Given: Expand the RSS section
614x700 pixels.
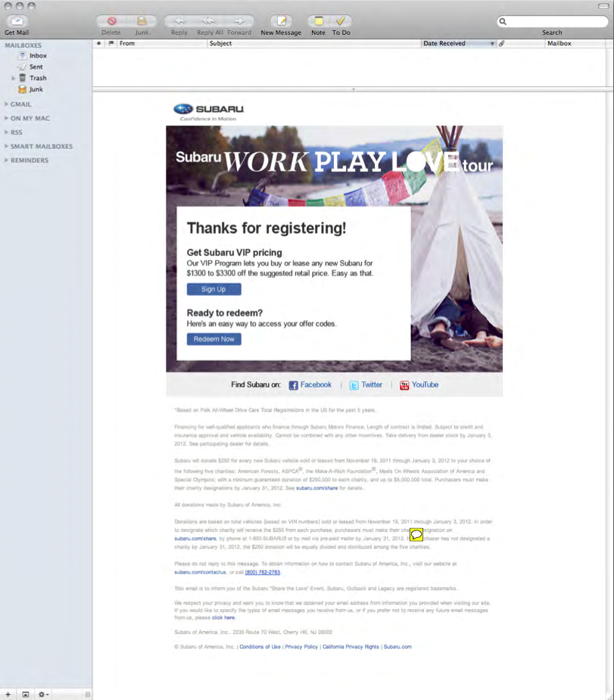Looking at the screenshot, I should 6,132.
